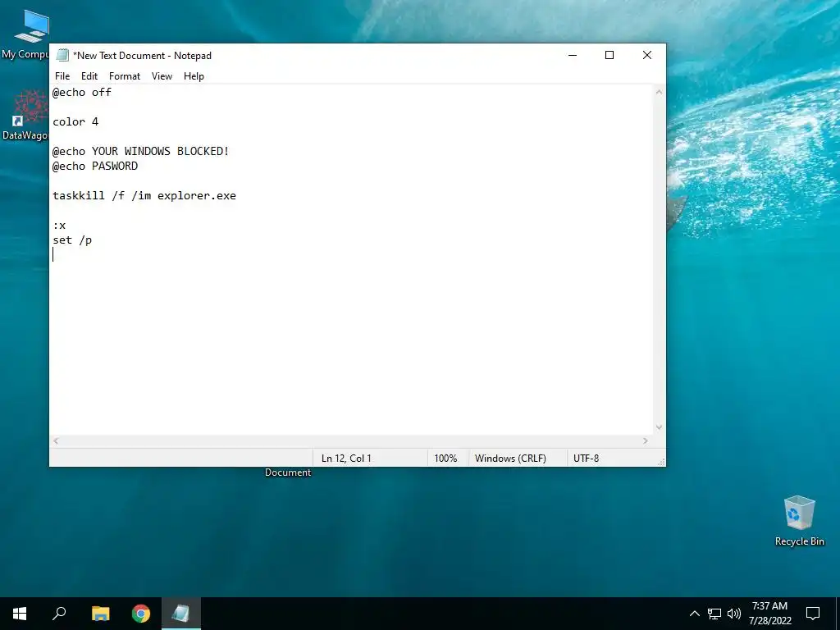This screenshot has height=630, width=840.
Task: Click the 'color 4' line
Action: pos(75,121)
